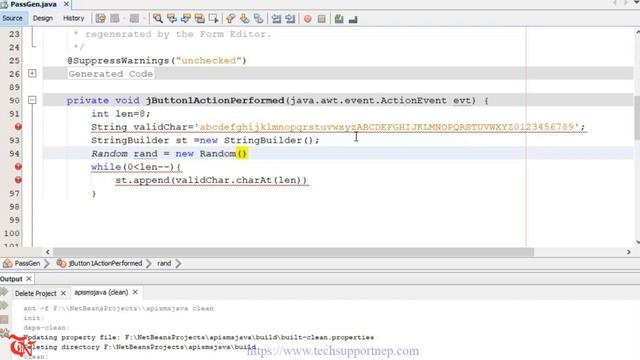This screenshot has width=640, height=360.
Task: Click Stop square icon in Output panel
Action: coord(4,319)
